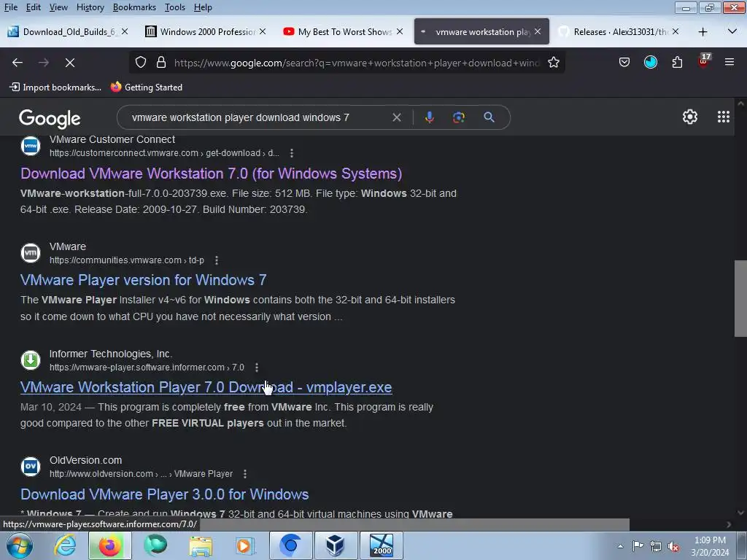Open the Edit menu

point(33,7)
